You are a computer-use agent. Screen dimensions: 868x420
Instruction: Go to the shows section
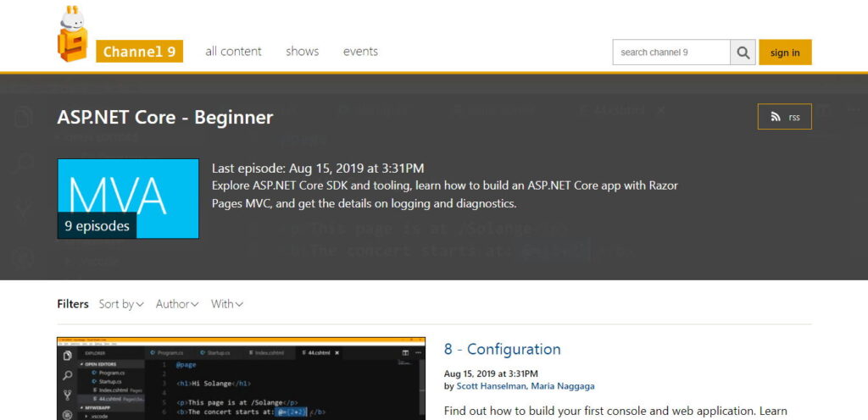click(x=303, y=52)
